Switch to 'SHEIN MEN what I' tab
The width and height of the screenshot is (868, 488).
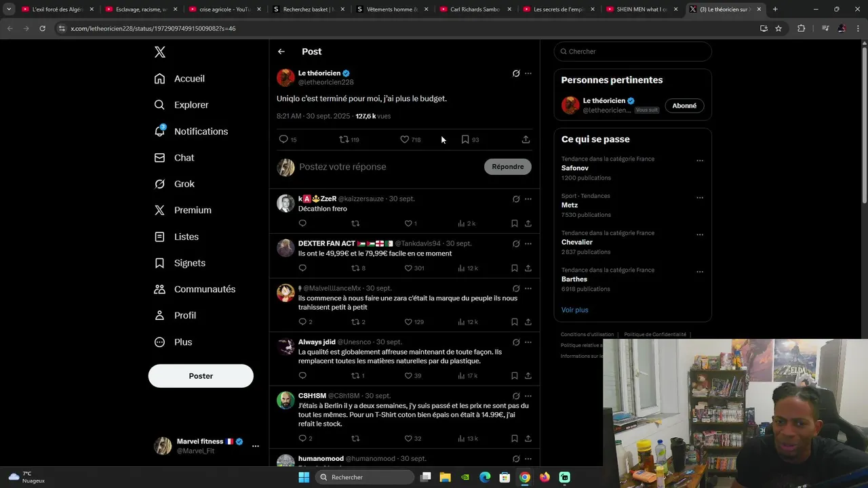(642, 9)
